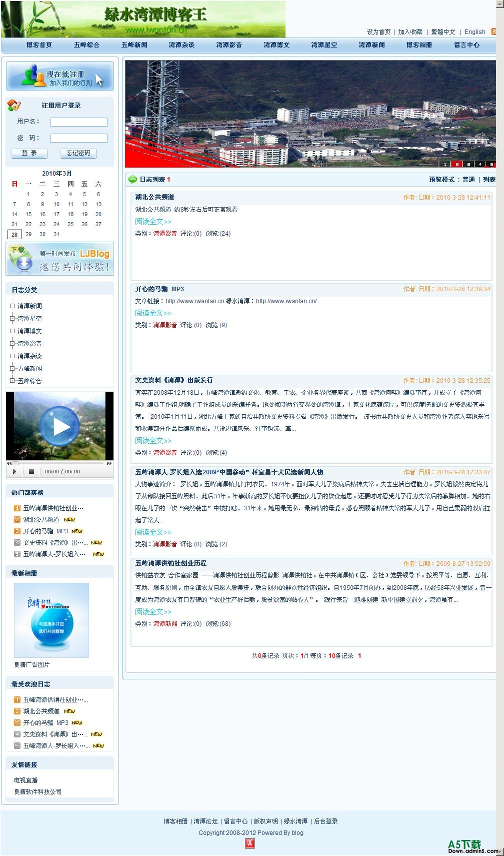Click the http://www.iwantan.cn link in post
Screen dimensions: 504x856
click(x=195, y=301)
